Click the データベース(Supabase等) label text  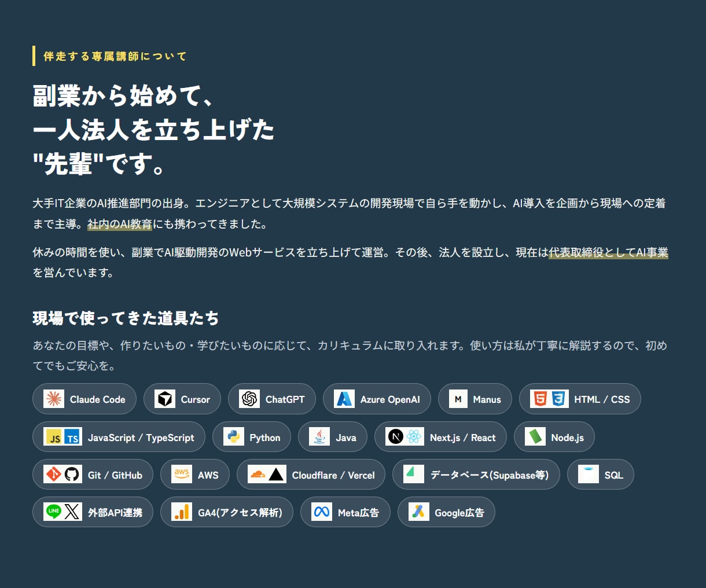point(490,475)
